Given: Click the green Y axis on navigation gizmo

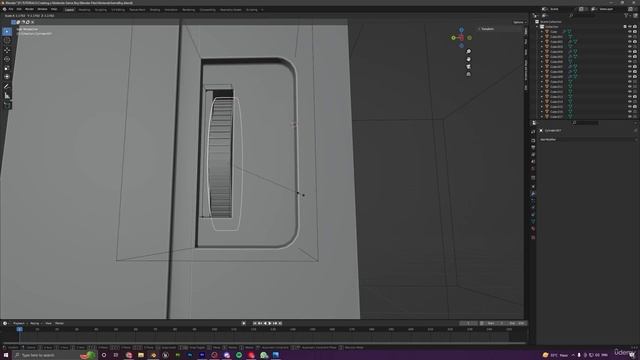Looking at the screenshot, I should coord(453,38).
